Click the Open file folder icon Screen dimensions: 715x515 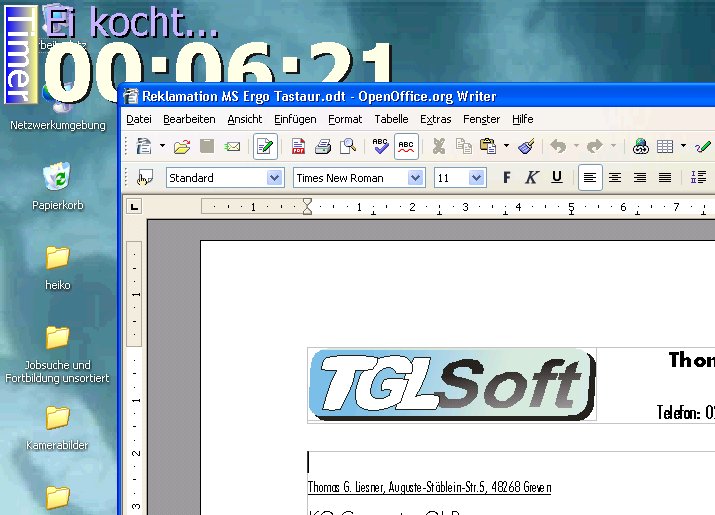pyautogui.click(x=182, y=146)
